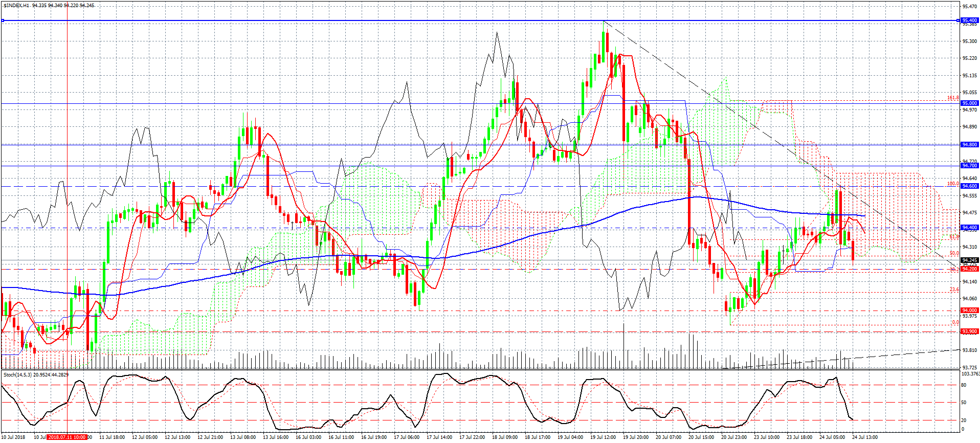The width and height of the screenshot is (980, 443).
Task: Click the 20 Jul 07:00 time label
Action: coord(669,437)
